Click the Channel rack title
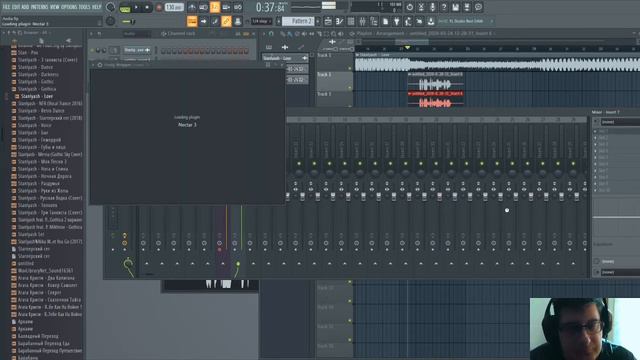The width and height of the screenshot is (640, 360). click(x=182, y=34)
